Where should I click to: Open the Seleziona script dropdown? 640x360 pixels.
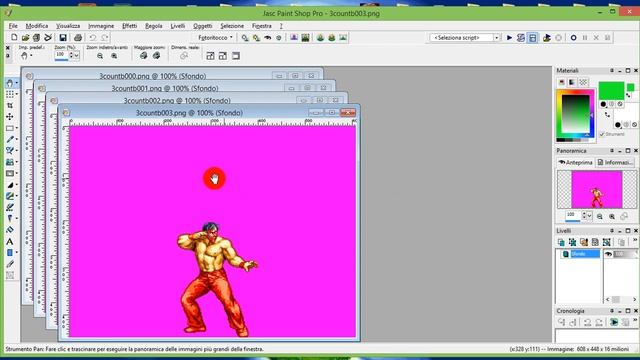click(497, 38)
